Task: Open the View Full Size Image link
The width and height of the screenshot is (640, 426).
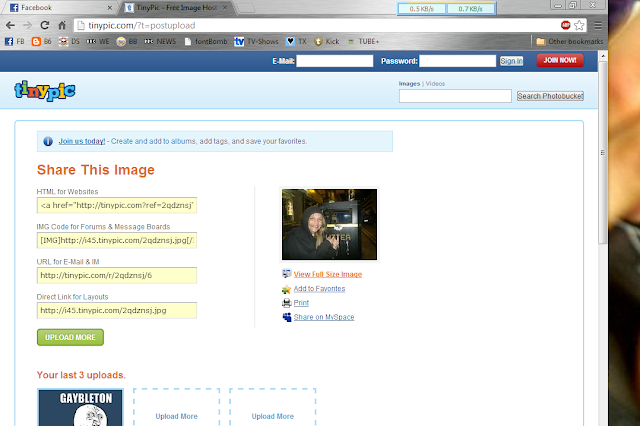Action: pos(328,274)
